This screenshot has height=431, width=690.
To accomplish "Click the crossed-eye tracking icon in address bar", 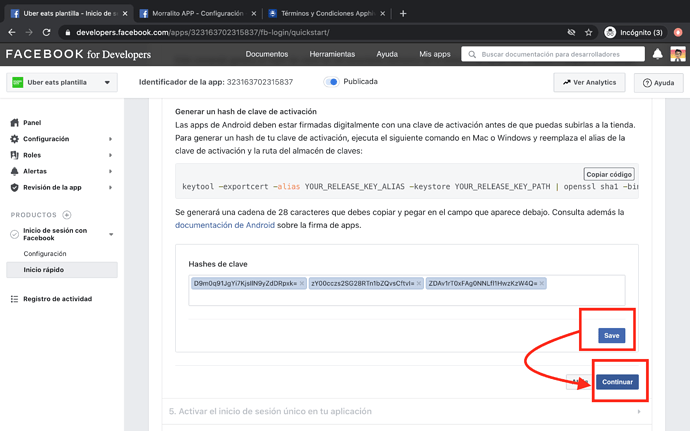I will tap(571, 32).
